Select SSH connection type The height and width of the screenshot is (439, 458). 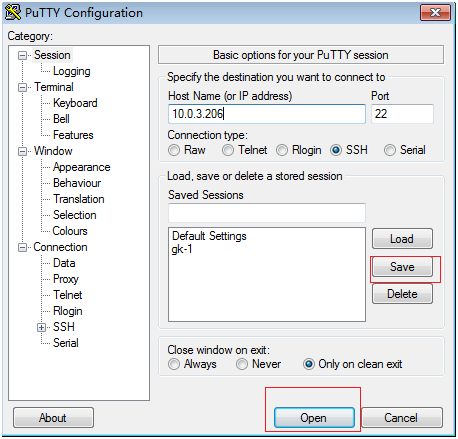tap(336, 150)
